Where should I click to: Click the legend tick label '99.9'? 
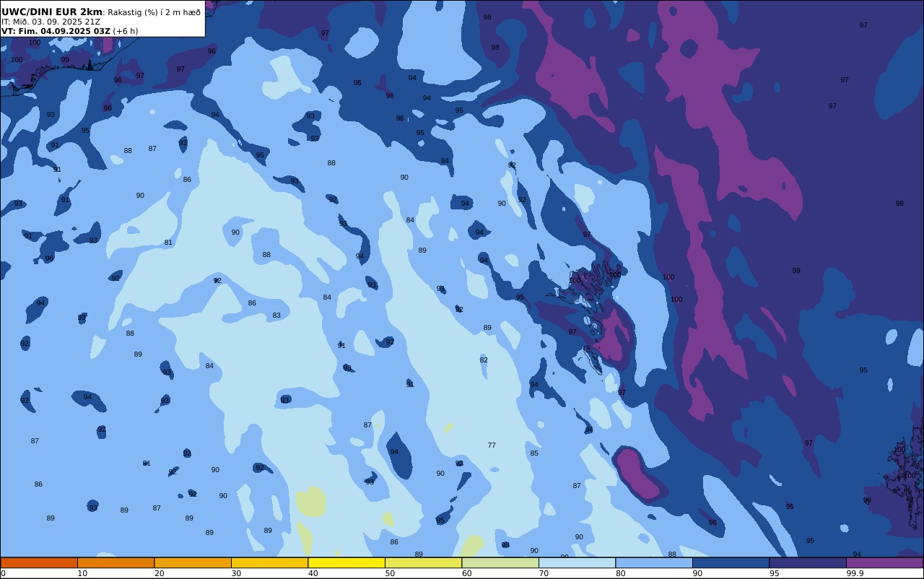(x=855, y=573)
